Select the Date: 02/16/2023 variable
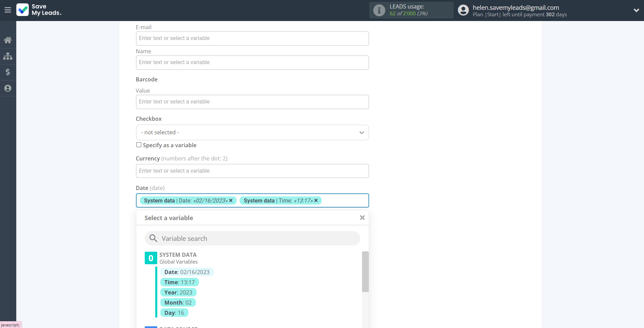 187,272
